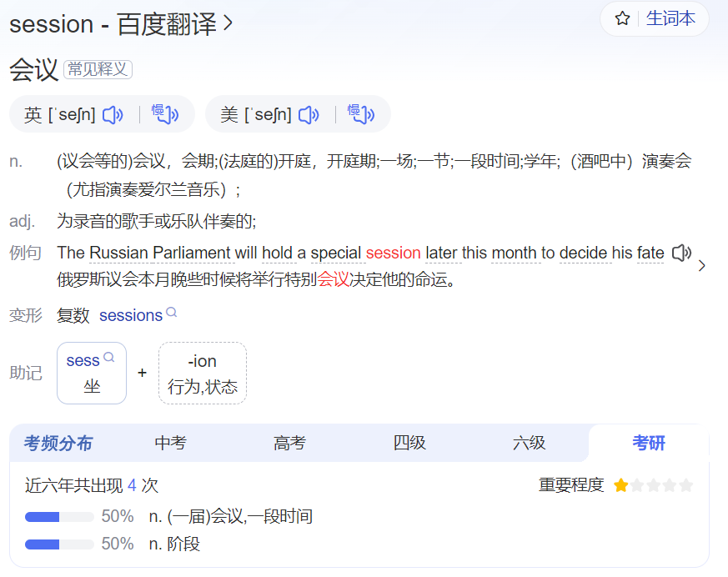Viewport: 728px width, 577px height.
Task: Click British phonetic transcription 英 ['seʃn]
Action: (x=59, y=115)
